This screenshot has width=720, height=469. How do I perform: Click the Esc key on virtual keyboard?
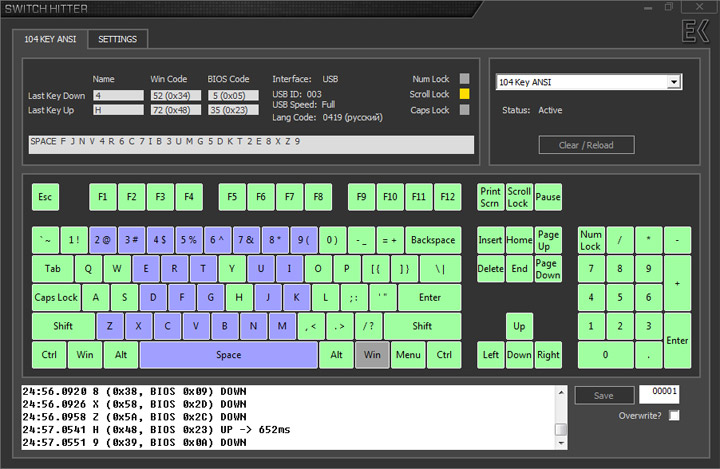[45, 197]
